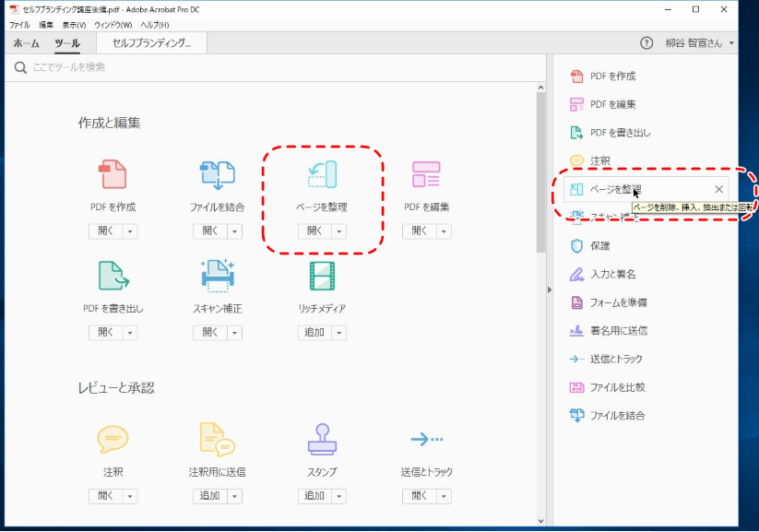
Task: Expand dropdown arrow beside ページを整理 開く
Action: 338,231
